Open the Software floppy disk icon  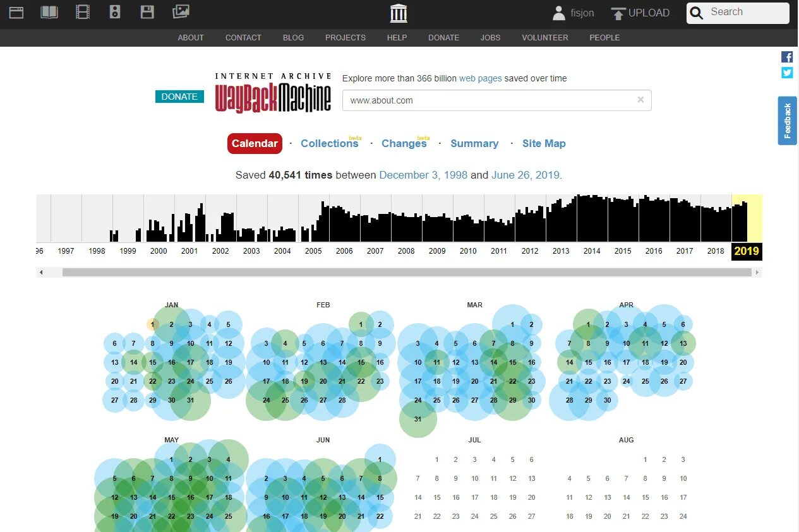147,12
